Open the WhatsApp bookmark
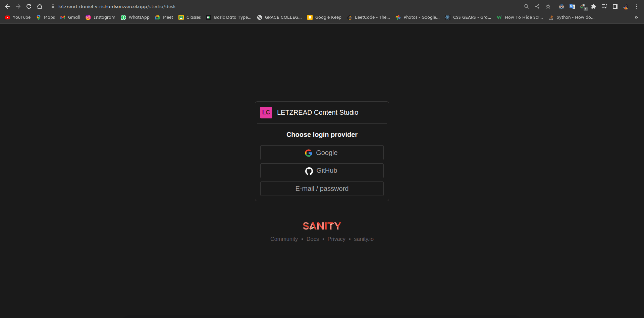 tap(135, 17)
